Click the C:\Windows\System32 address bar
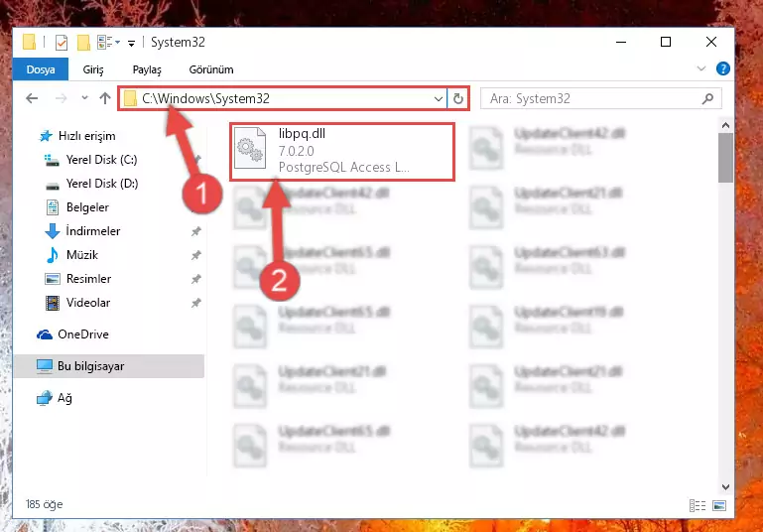 pyautogui.click(x=282, y=99)
